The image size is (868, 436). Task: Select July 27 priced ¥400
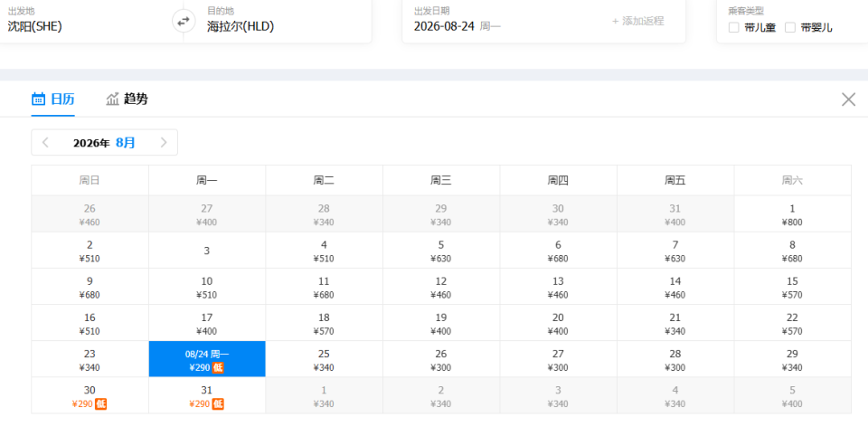click(207, 213)
